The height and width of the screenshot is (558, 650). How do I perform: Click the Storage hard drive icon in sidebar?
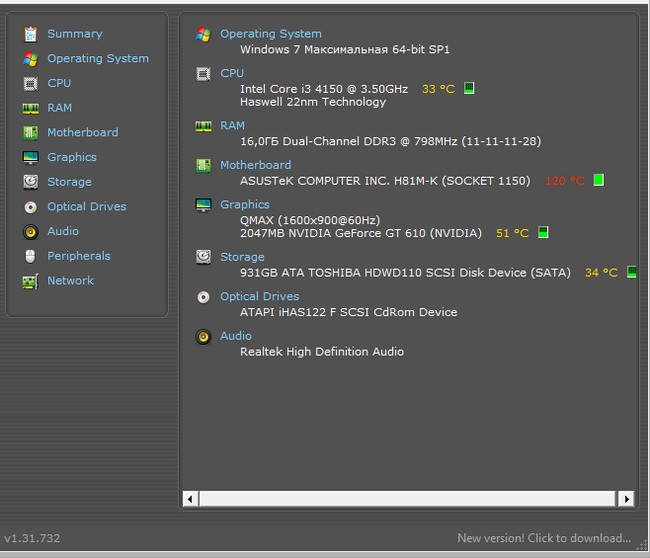click(30, 182)
